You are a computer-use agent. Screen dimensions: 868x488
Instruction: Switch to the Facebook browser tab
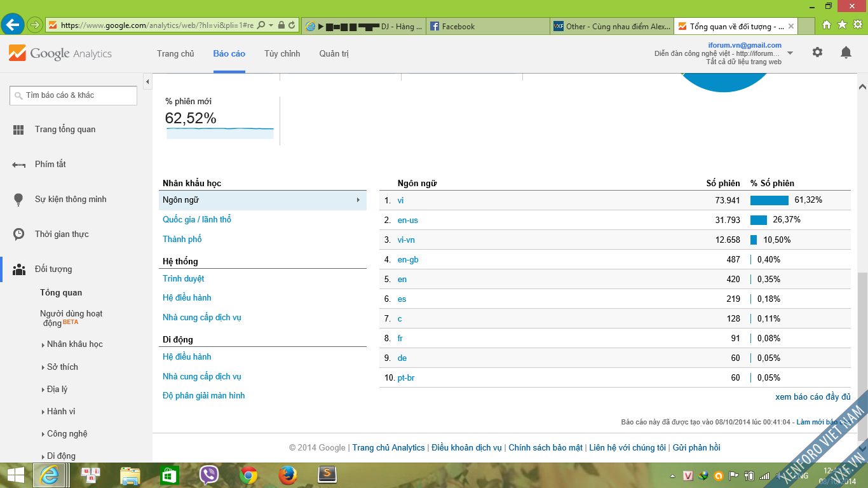tap(487, 26)
